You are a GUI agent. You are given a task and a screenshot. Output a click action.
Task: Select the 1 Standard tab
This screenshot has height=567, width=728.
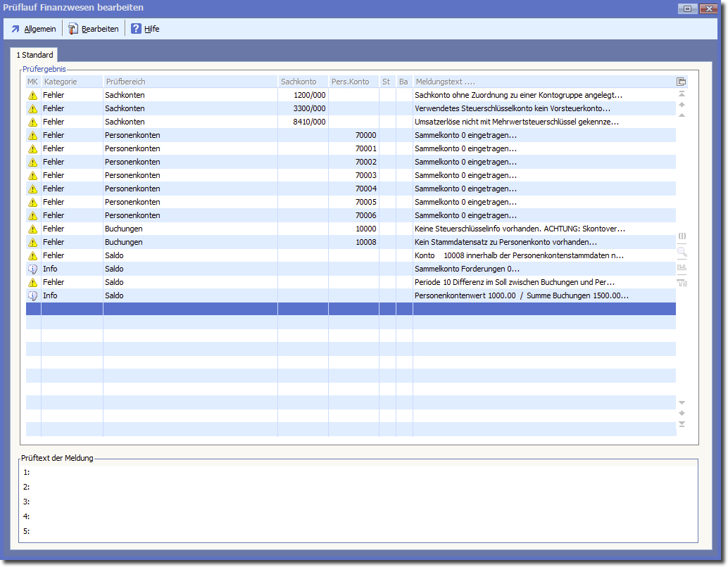34,55
